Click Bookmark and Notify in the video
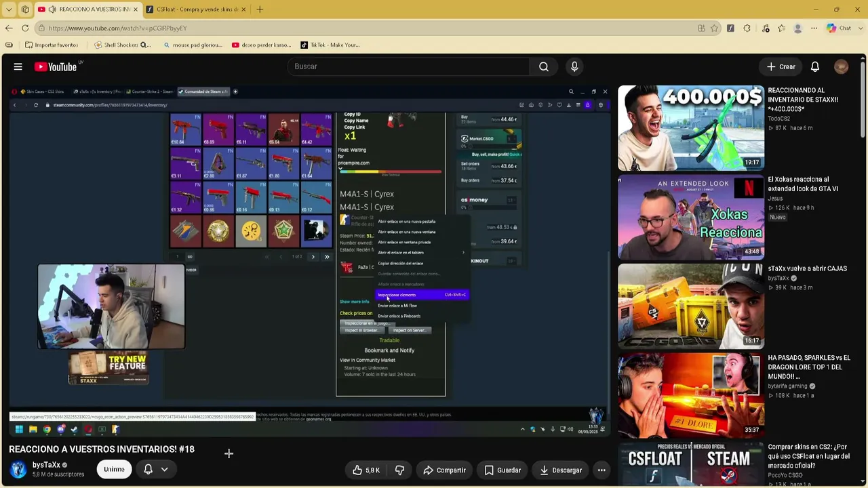This screenshot has height=488, width=868. click(389, 350)
